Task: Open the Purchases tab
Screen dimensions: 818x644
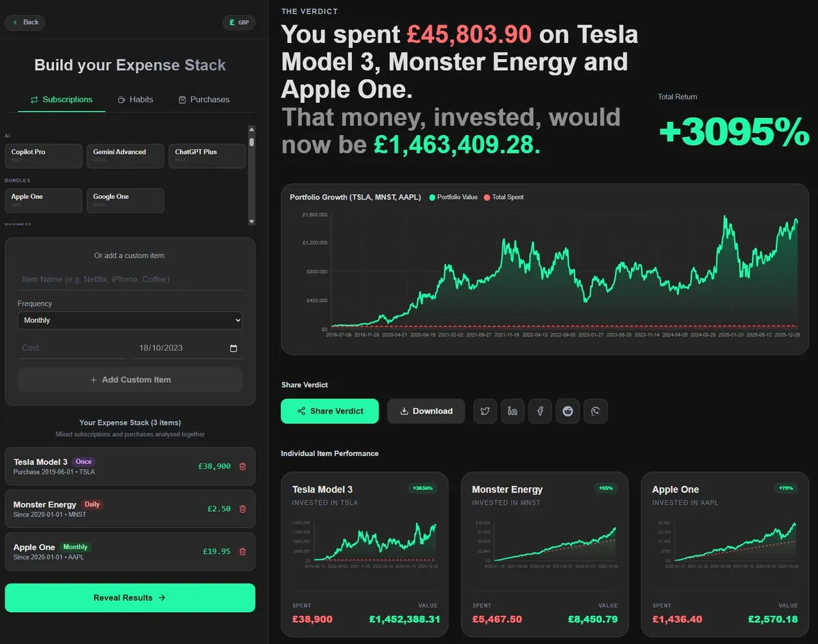Action: pyautogui.click(x=203, y=99)
